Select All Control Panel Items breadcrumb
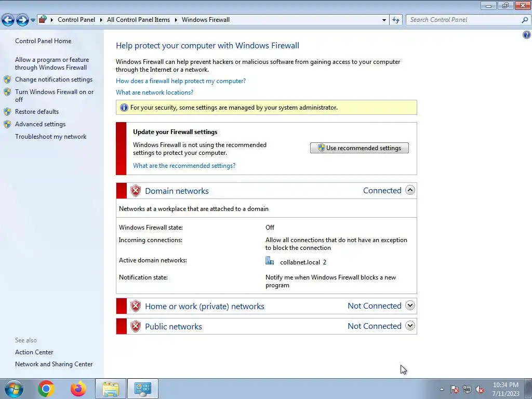This screenshot has width=532, height=399. point(138,20)
